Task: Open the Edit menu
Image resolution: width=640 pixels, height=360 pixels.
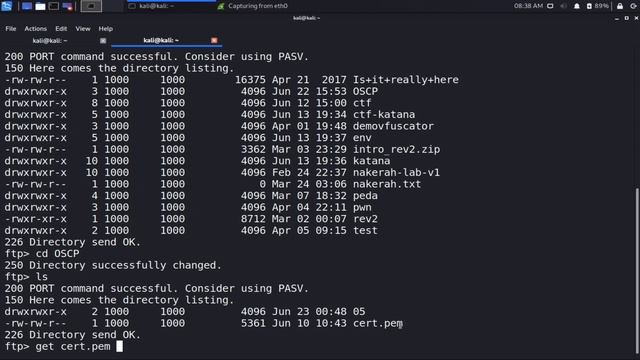Action: tap(61, 29)
